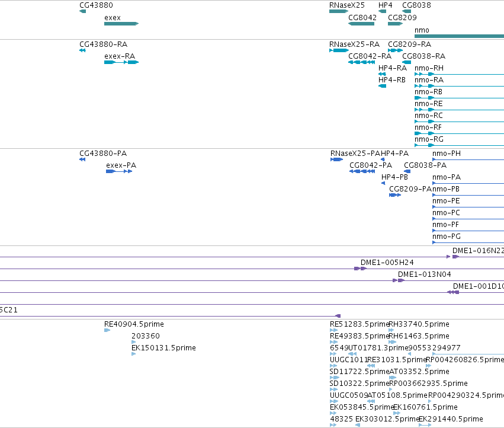
Task: Click the 'nmo-RH' transcript label
Action: point(429,68)
